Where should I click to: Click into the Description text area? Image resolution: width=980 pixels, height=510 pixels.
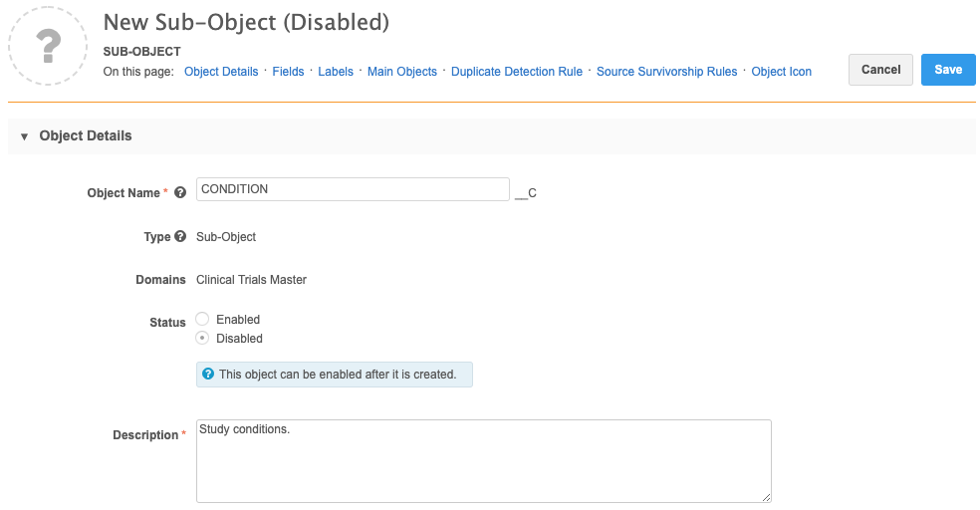pos(483,461)
